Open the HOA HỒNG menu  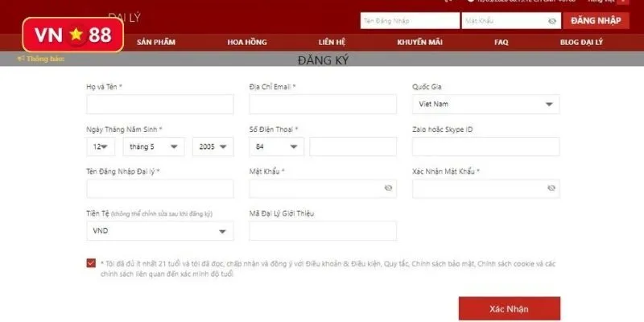[x=247, y=43]
